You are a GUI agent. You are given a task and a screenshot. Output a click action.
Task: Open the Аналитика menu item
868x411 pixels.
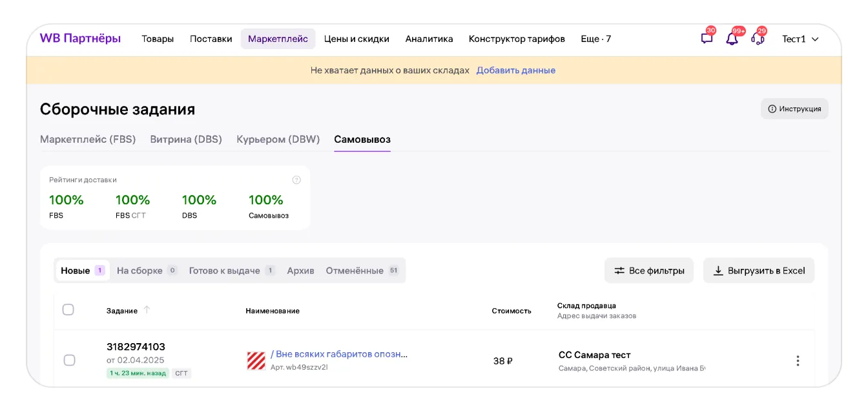[429, 39]
